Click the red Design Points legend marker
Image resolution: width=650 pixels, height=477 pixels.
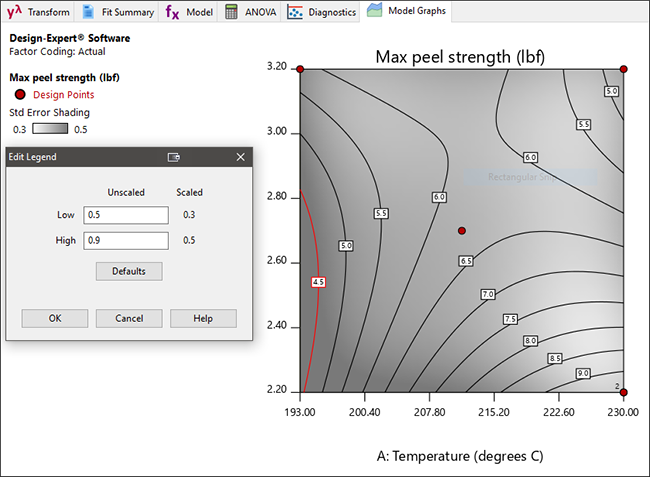click(20, 94)
